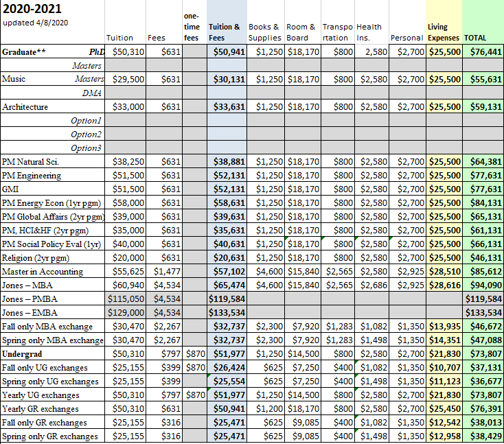Click GMI tuition & fees $52,131

(229, 189)
